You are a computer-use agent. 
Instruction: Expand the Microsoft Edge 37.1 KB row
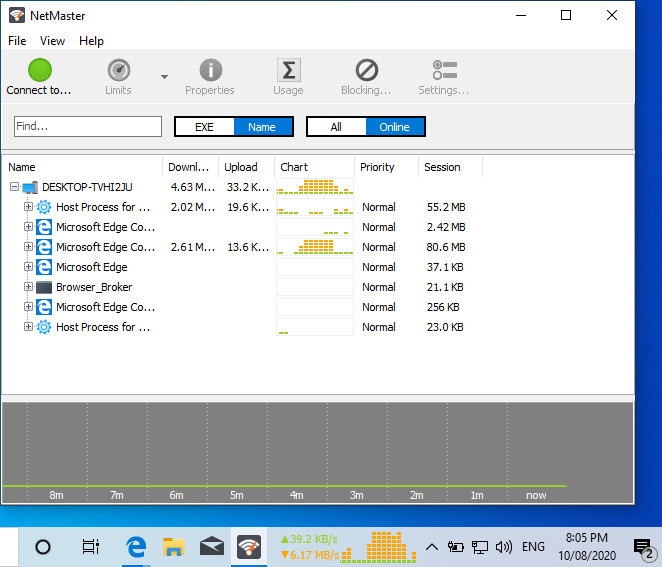[28, 267]
